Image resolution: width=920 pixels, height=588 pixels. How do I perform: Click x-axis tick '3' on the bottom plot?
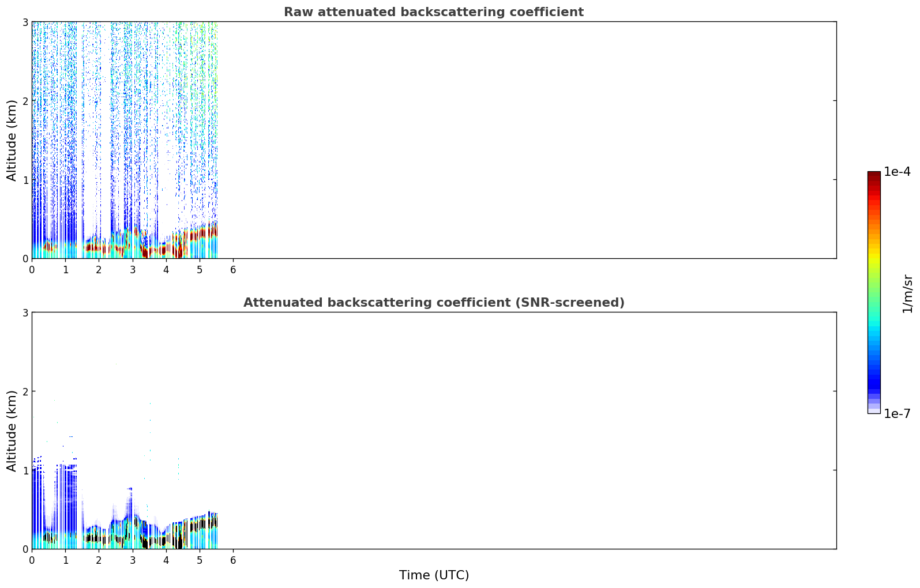click(x=133, y=560)
